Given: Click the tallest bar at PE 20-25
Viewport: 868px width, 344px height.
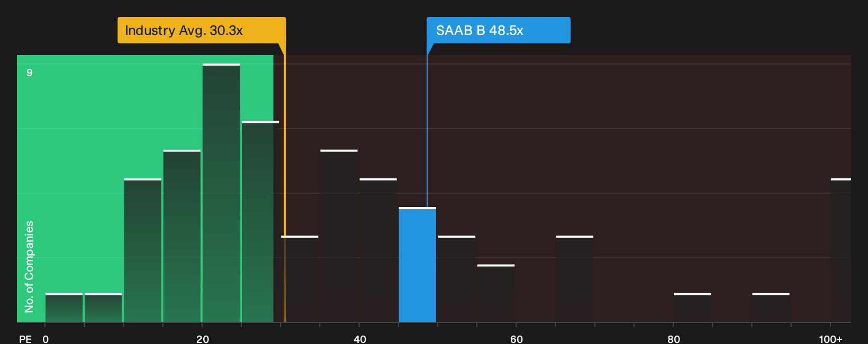Looking at the screenshot, I should pyautogui.click(x=221, y=193).
